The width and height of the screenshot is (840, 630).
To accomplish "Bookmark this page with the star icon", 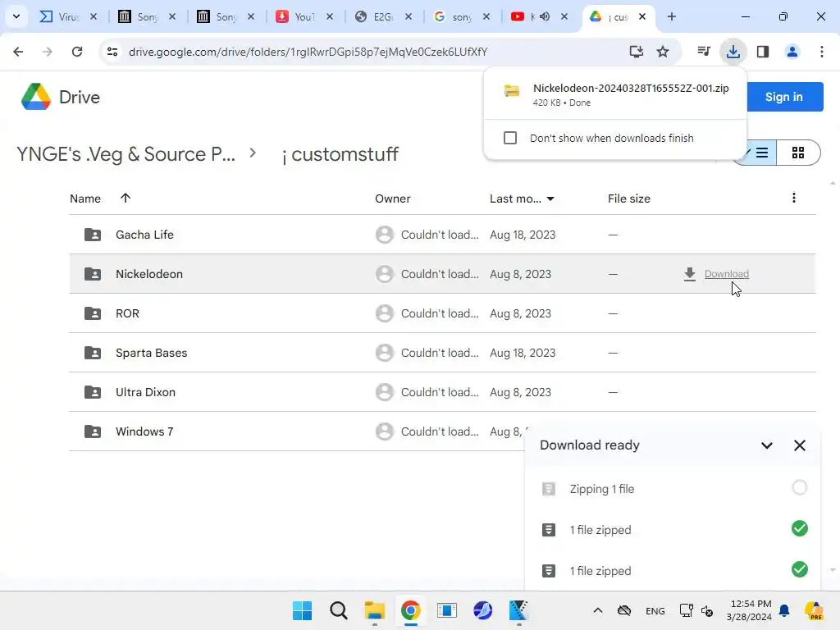I will coord(663,52).
